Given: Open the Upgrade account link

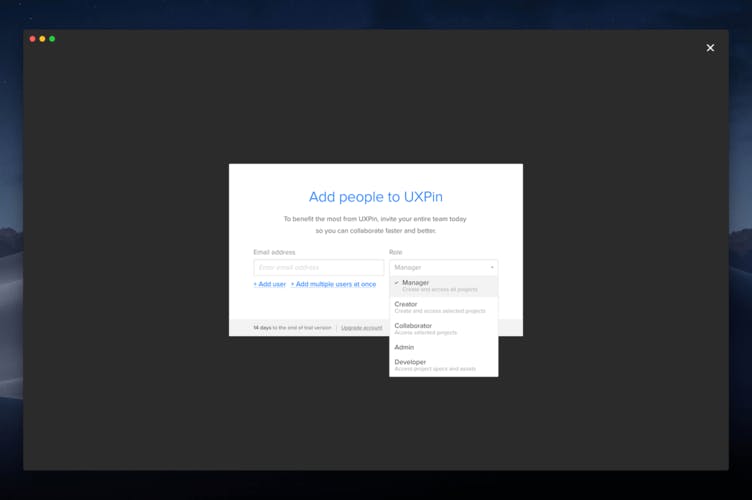Looking at the screenshot, I should [362, 328].
